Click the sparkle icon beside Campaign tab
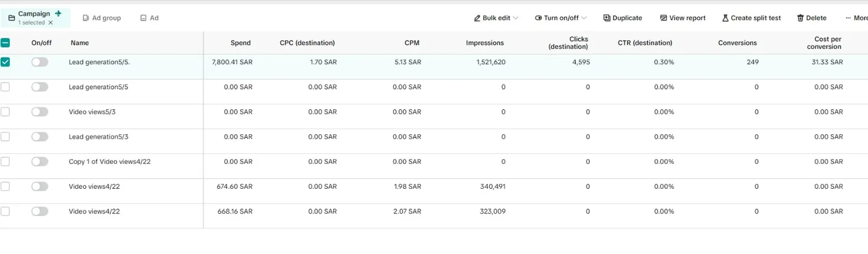 pos(58,13)
